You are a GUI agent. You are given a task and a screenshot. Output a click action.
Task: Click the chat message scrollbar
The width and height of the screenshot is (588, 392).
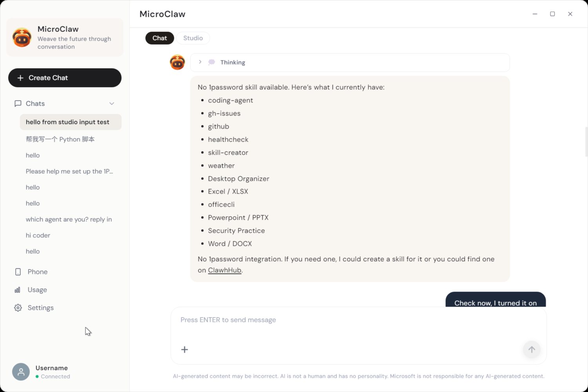pyautogui.click(x=586, y=142)
